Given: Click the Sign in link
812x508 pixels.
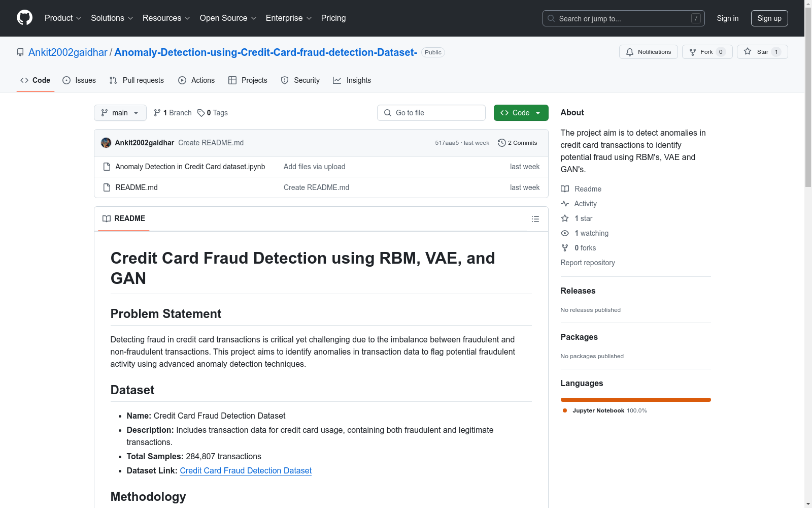Looking at the screenshot, I should tap(727, 18).
